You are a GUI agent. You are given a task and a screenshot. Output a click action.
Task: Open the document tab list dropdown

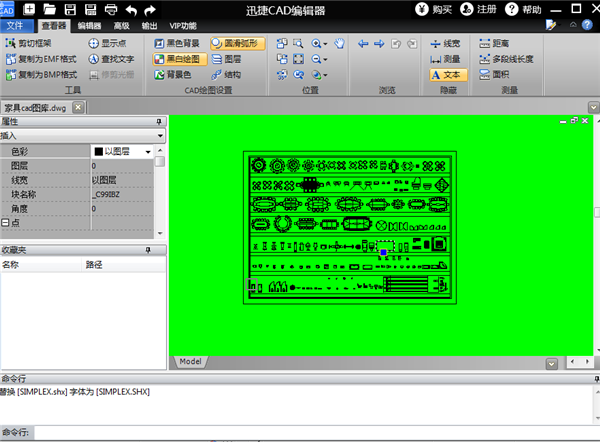[593, 108]
